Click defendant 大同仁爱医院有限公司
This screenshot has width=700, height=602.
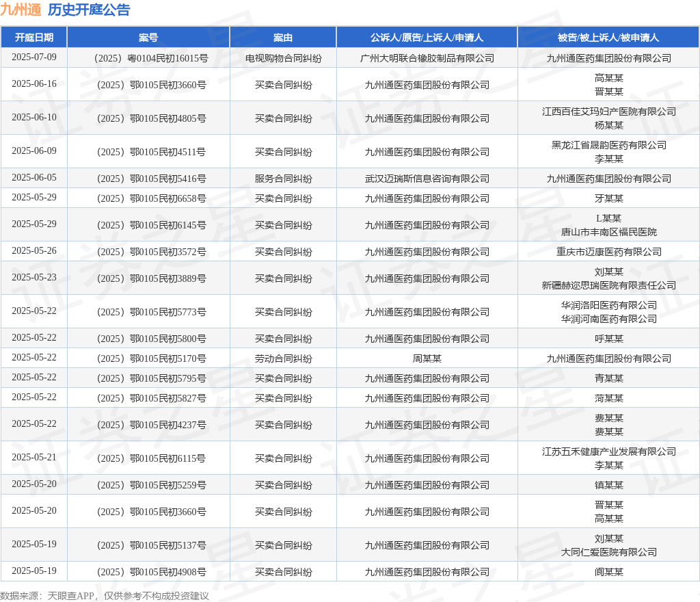point(609,552)
